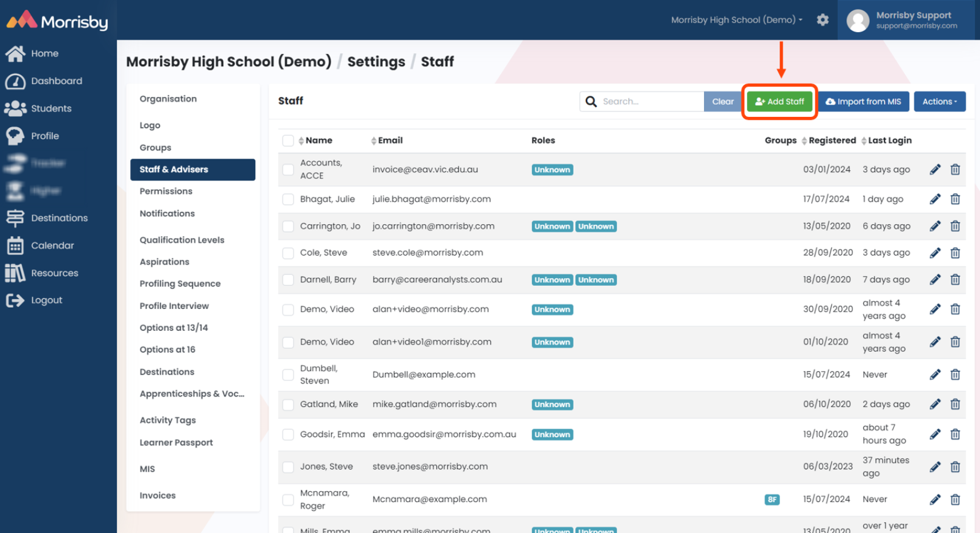The height and width of the screenshot is (533, 980).
Task: Tick the checkbox for Bhagat, Julie
Action: (x=288, y=199)
